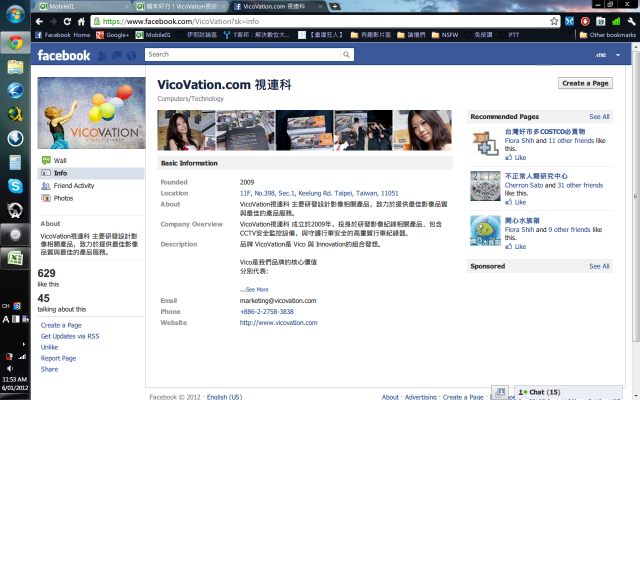Image resolution: width=640 pixels, height=575 pixels.
Task: Open the blue download arrow taskbar app
Action: [x=15, y=138]
